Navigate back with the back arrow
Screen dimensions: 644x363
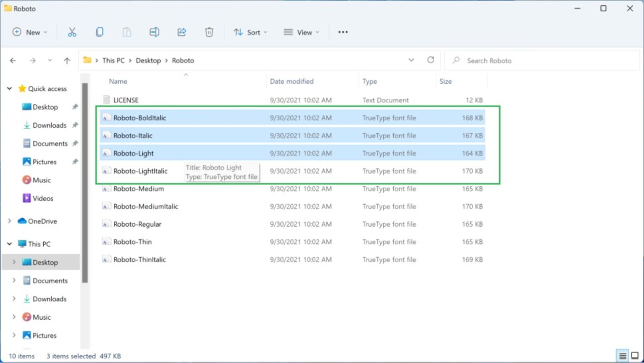tap(13, 60)
